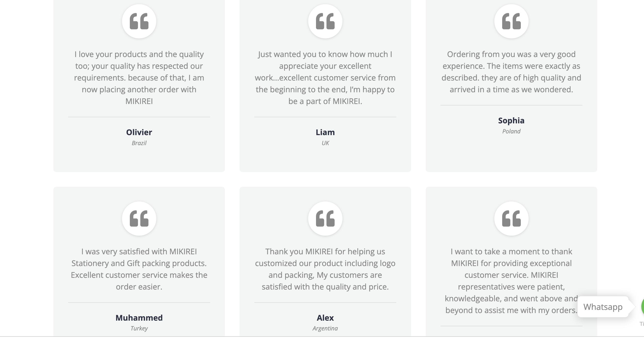Click the Brazil country label
The width and height of the screenshot is (644, 339).
tap(139, 143)
